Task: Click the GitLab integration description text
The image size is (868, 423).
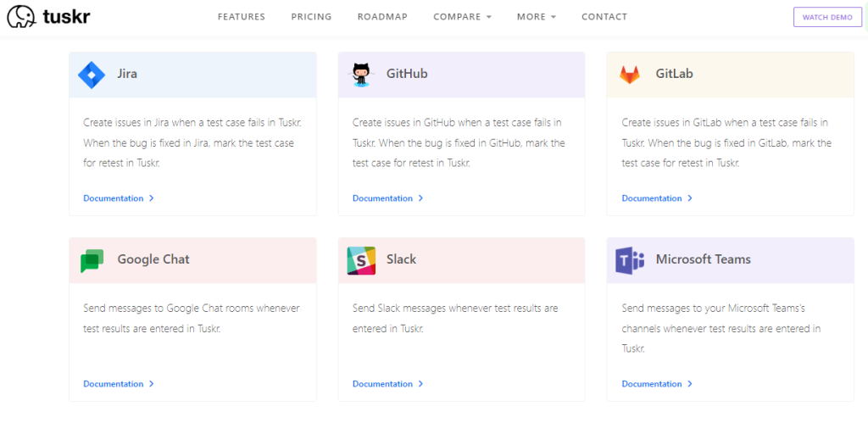Action: pyautogui.click(x=726, y=143)
